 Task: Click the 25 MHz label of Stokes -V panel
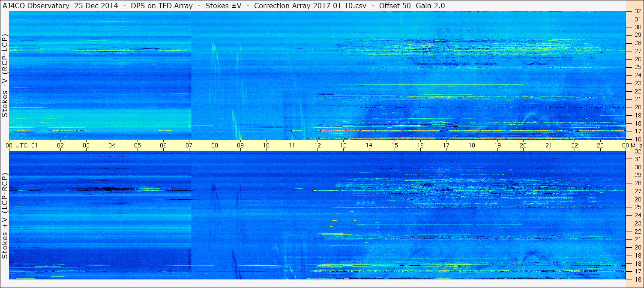tap(637, 67)
